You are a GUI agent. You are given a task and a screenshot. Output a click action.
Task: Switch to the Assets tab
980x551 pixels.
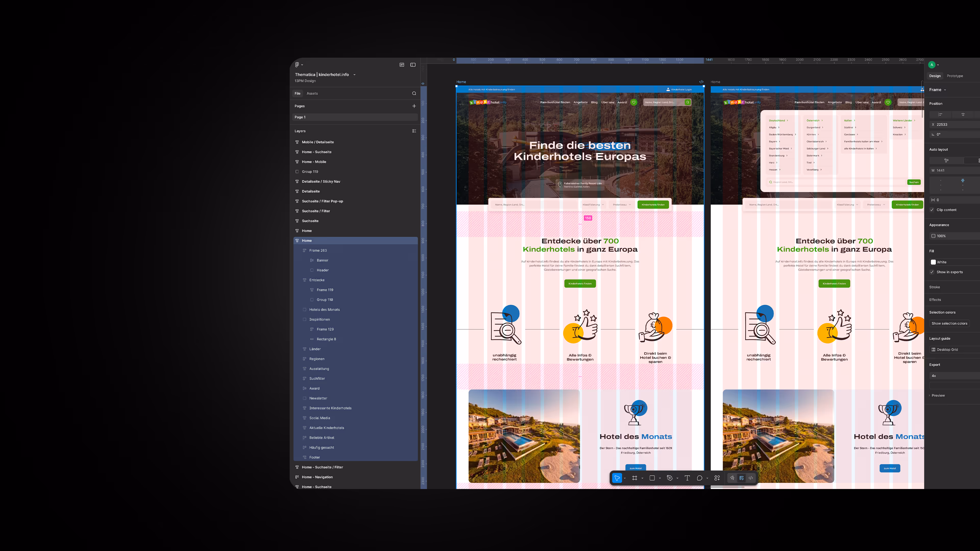click(312, 93)
